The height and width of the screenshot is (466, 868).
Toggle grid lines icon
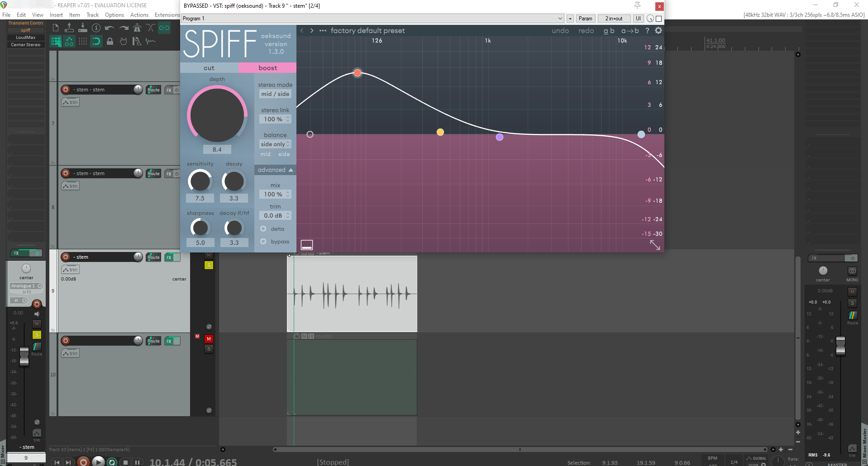coord(83,42)
